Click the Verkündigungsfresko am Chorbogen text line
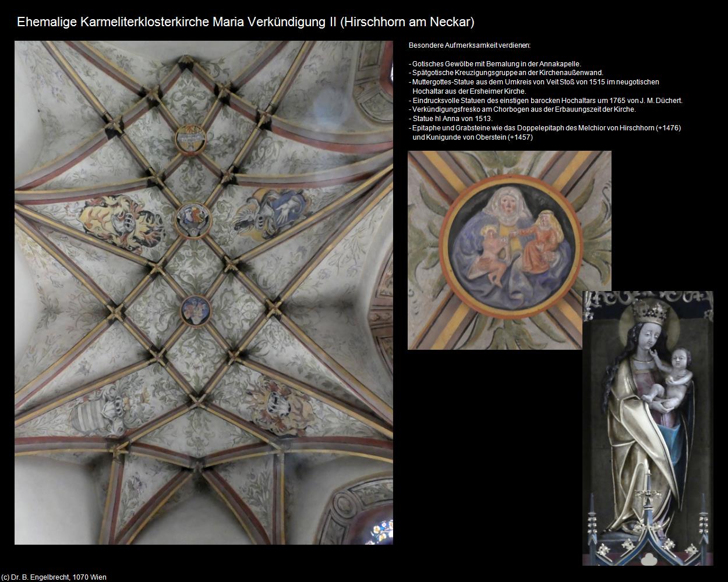728x582 pixels. (522, 109)
